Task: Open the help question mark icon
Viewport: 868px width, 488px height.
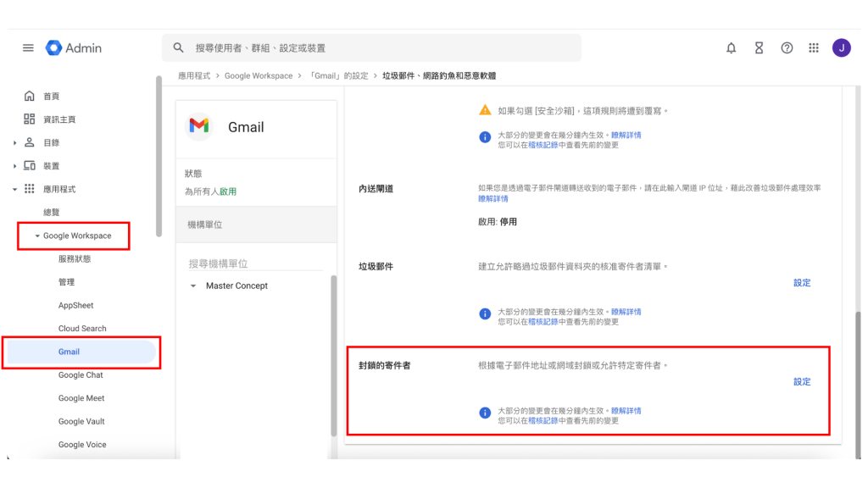Action: (x=787, y=48)
